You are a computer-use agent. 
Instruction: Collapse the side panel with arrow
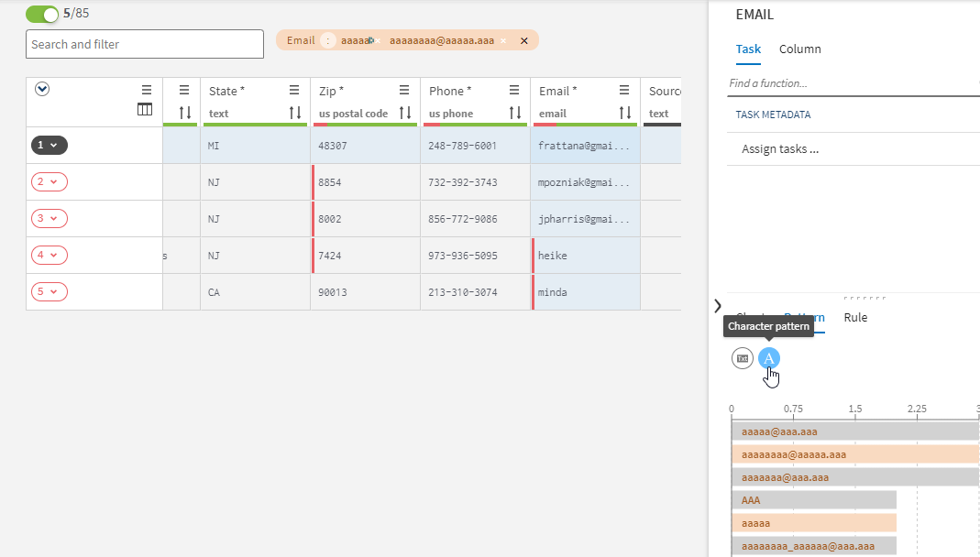pos(718,305)
